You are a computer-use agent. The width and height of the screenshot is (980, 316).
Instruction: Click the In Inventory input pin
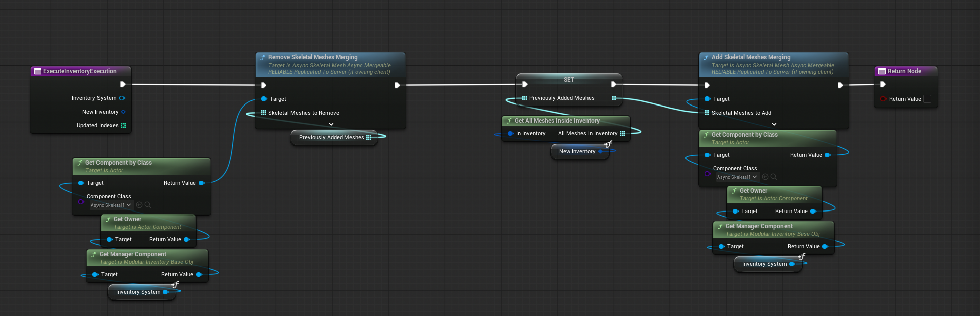tap(510, 133)
